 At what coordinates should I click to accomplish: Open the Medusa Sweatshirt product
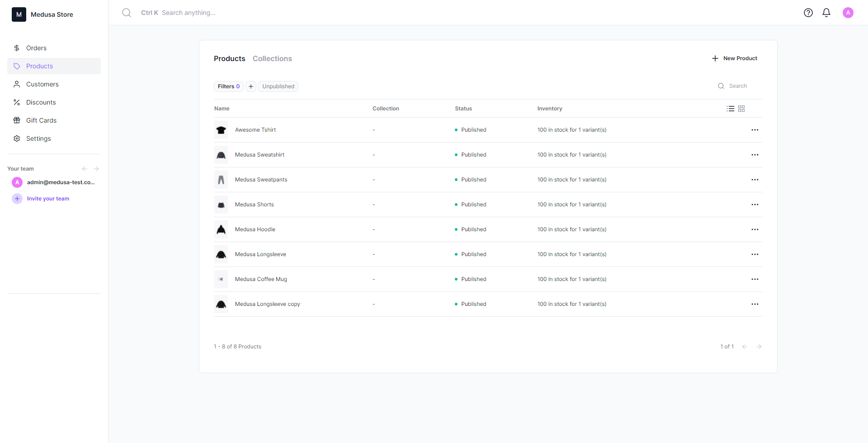[x=259, y=154]
